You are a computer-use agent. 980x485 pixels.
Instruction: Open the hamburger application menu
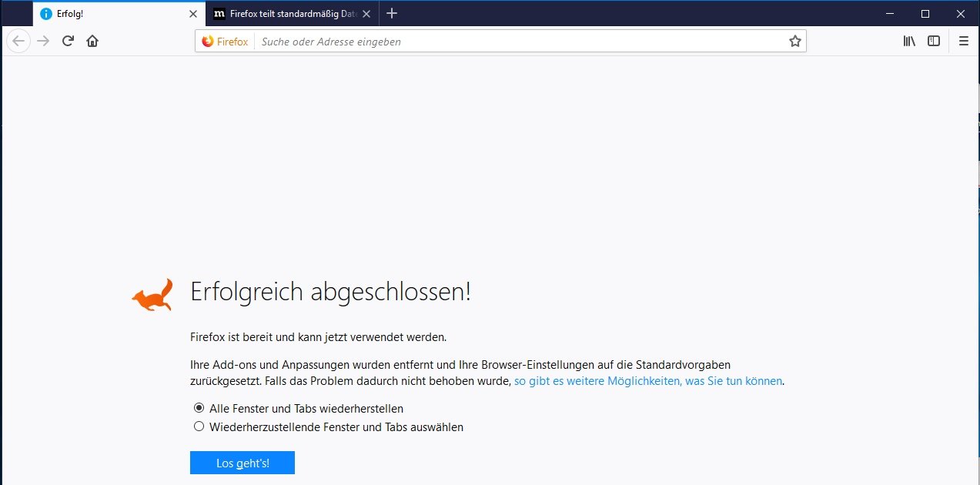point(964,42)
